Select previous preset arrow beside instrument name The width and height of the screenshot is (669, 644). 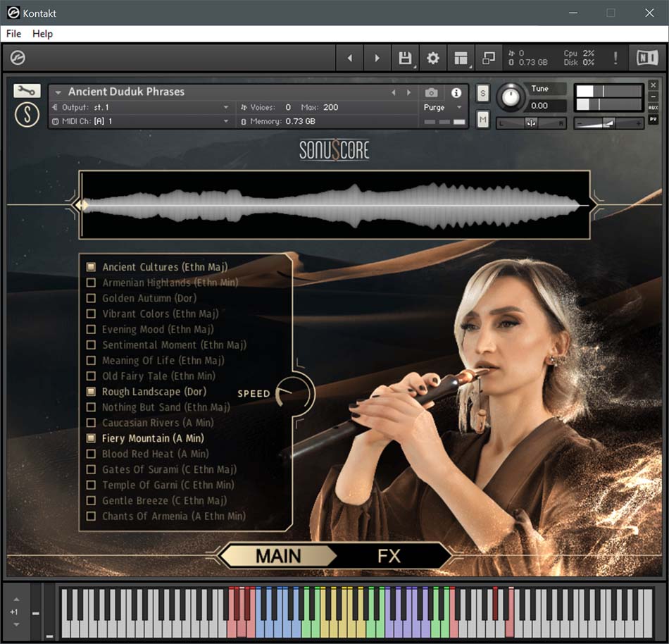pos(394,92)
